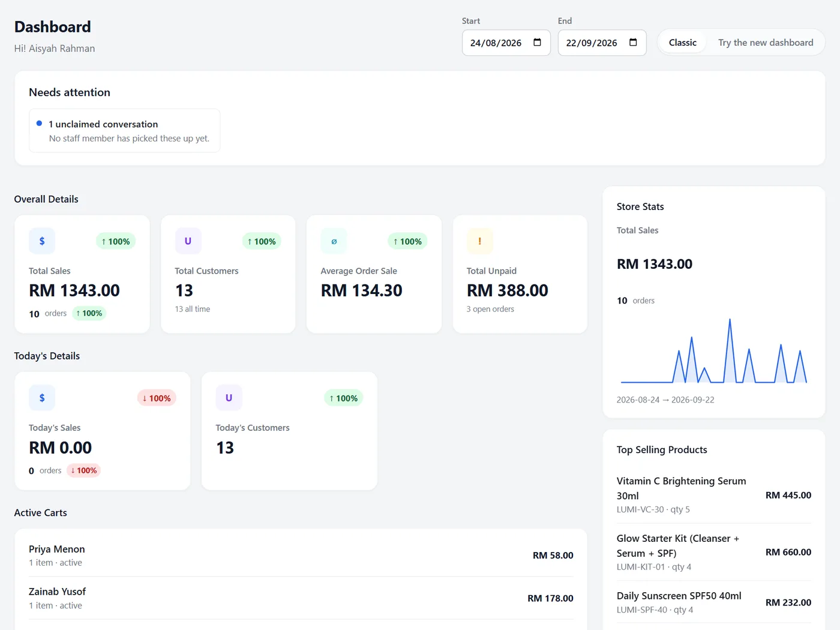Click the 100% up badge on Today's Customers
The image size is (840, 630).
pyautogui.click(x=344, y=398)
